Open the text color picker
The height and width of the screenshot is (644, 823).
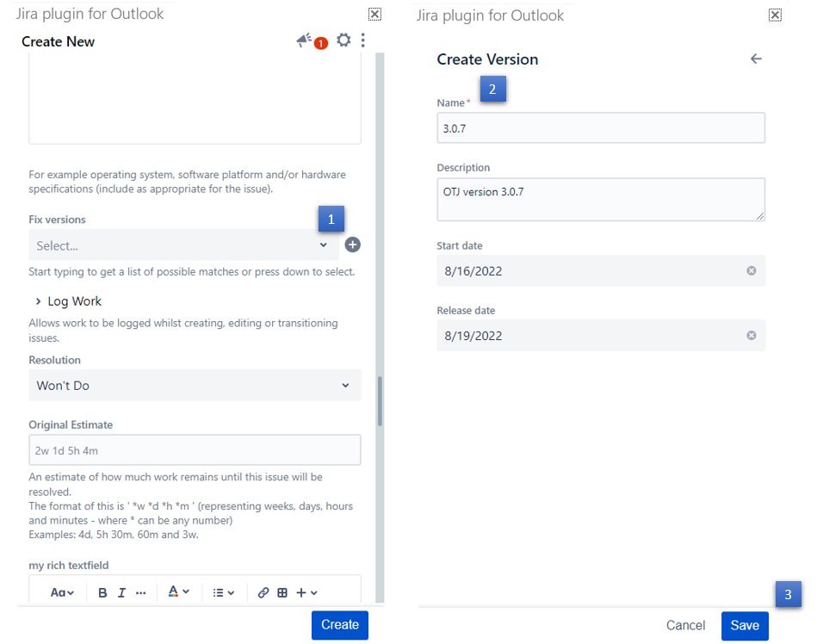point(178,593)
